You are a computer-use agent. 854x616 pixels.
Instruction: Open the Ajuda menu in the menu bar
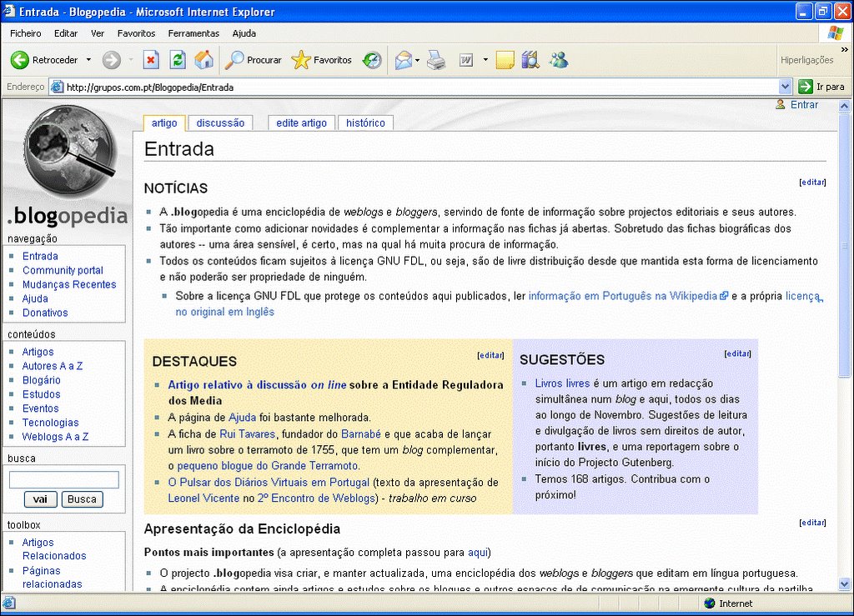[x=244, y=33]
